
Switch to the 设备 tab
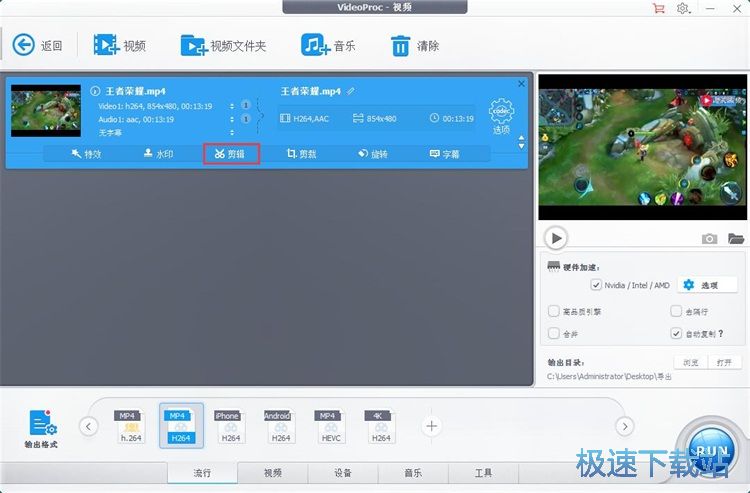tap(343, 473)
